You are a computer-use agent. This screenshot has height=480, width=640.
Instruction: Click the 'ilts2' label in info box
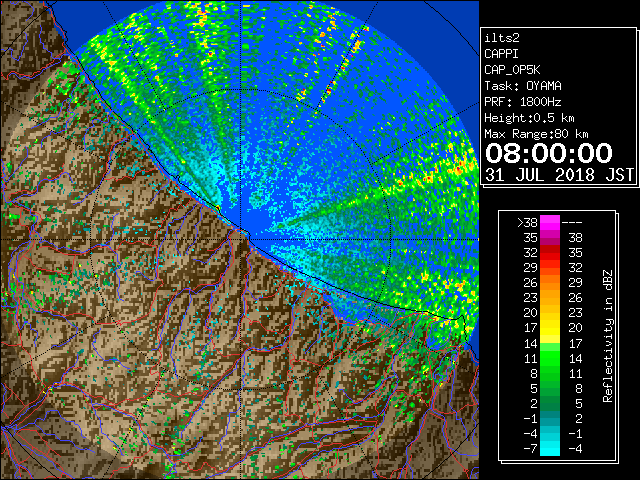tap(502, 38)
